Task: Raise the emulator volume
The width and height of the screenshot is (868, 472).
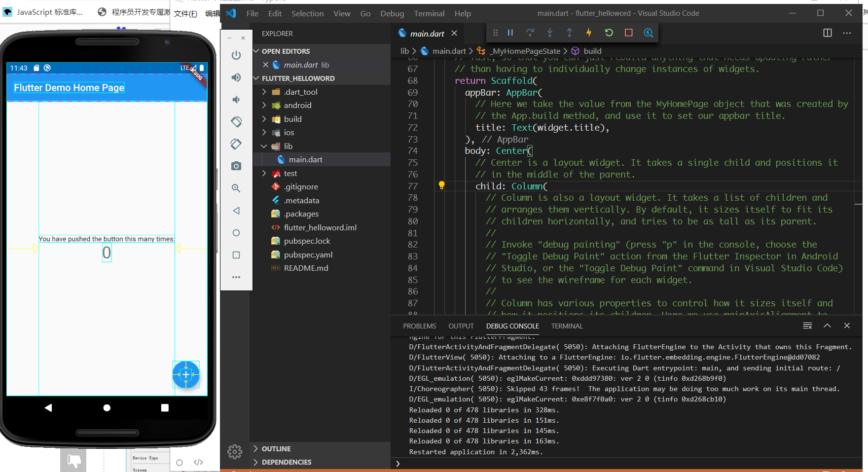Action: coord(236,77)
